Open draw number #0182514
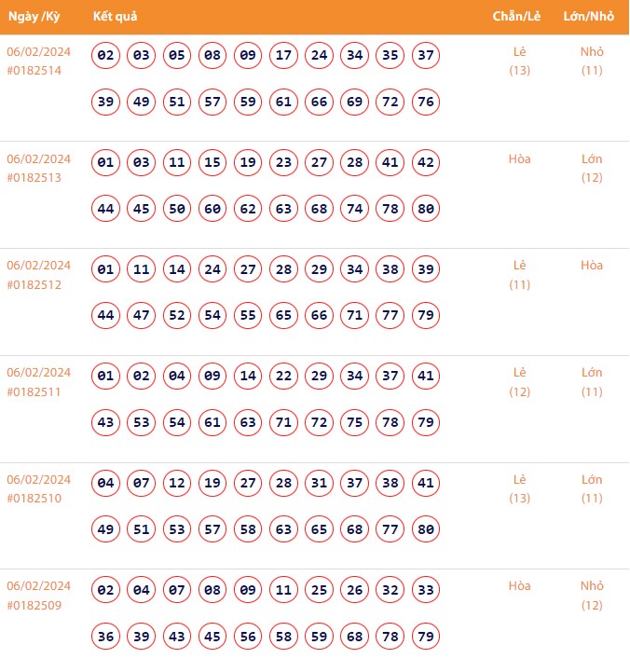630x672 pixels. 34,71
